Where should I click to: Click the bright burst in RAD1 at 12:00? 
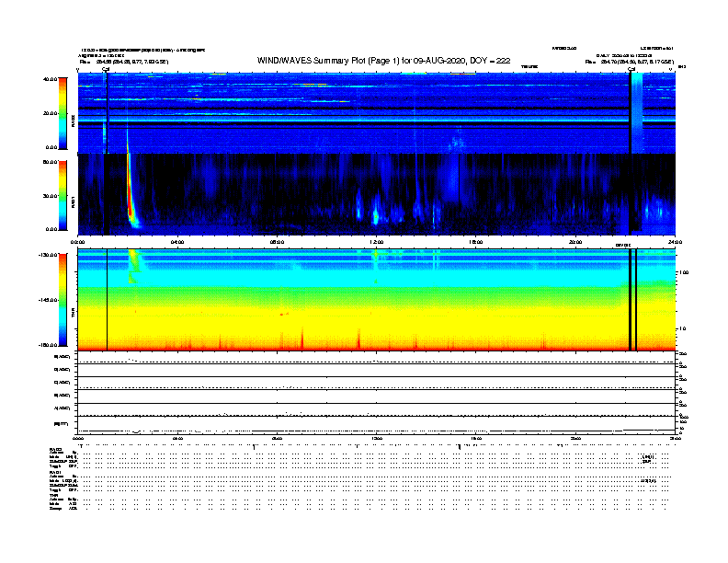tap(376, 216)
